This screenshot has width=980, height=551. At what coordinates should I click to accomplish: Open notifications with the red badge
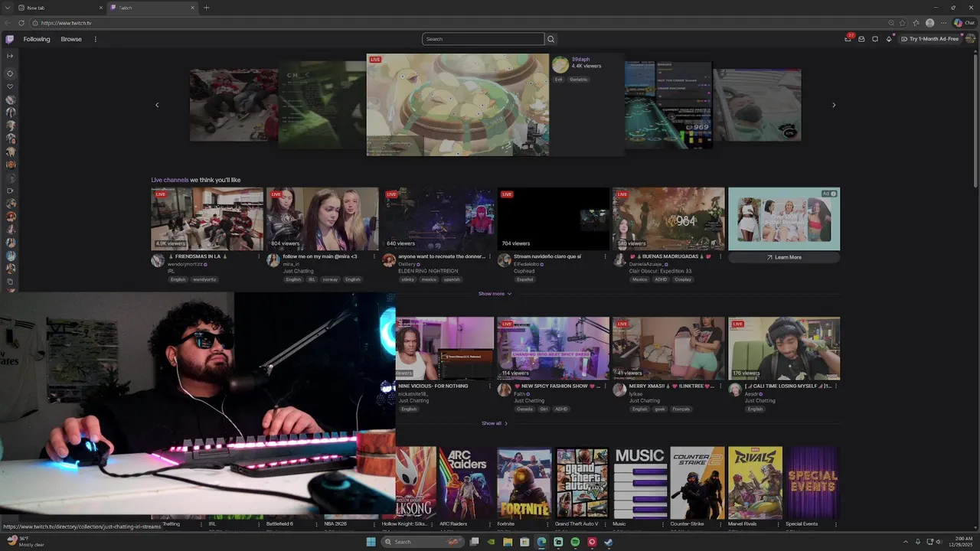coord(848,38)
